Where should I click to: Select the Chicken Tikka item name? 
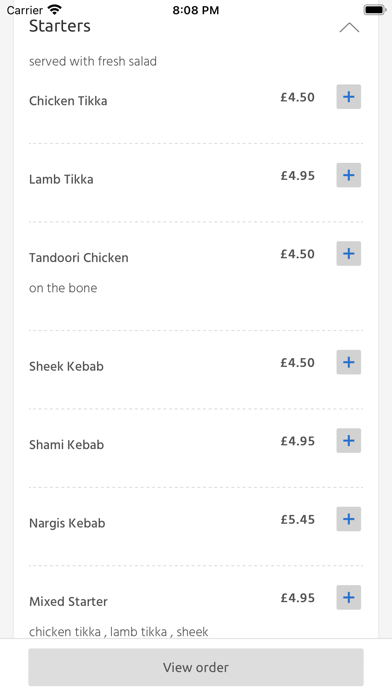pos(68,101)
